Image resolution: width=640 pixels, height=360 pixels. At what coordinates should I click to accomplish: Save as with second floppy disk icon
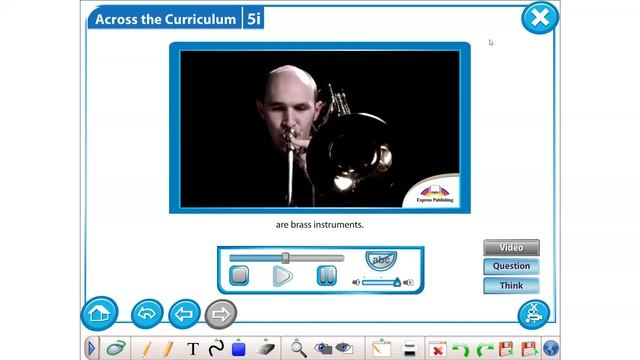coord(529,349)
